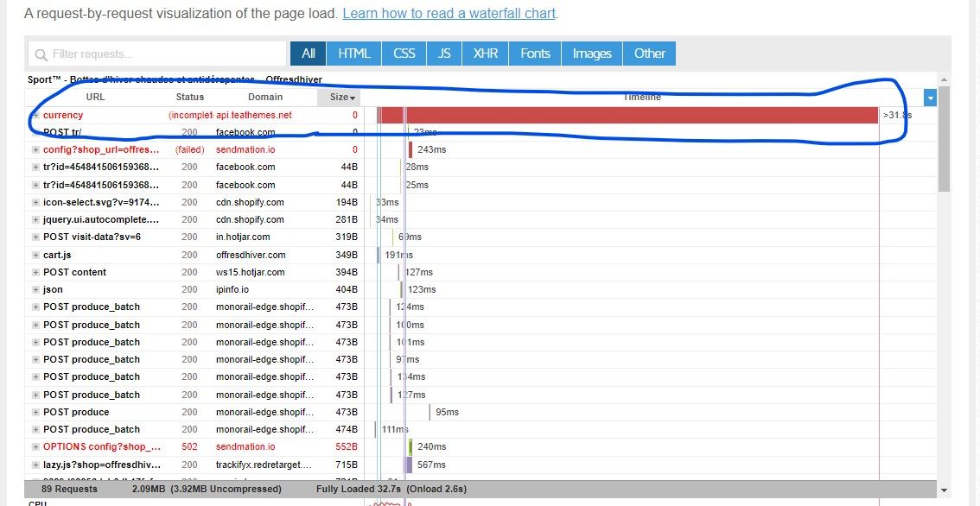This screenshot has height=506, width=980.
Task: Click the waterfall scrollbar down arrow
Action: coord(944,490)
